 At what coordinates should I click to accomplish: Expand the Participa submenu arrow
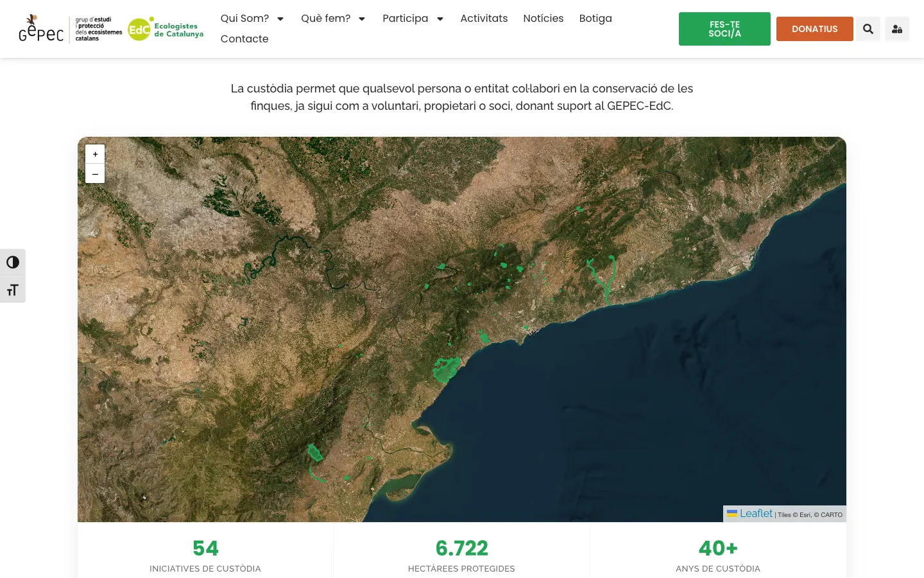(440, 19)
